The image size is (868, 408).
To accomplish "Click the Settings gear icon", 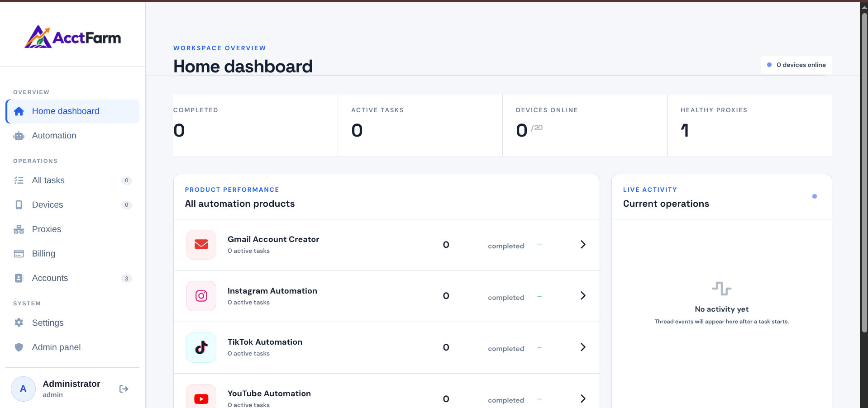I will (x=19, y=323).
